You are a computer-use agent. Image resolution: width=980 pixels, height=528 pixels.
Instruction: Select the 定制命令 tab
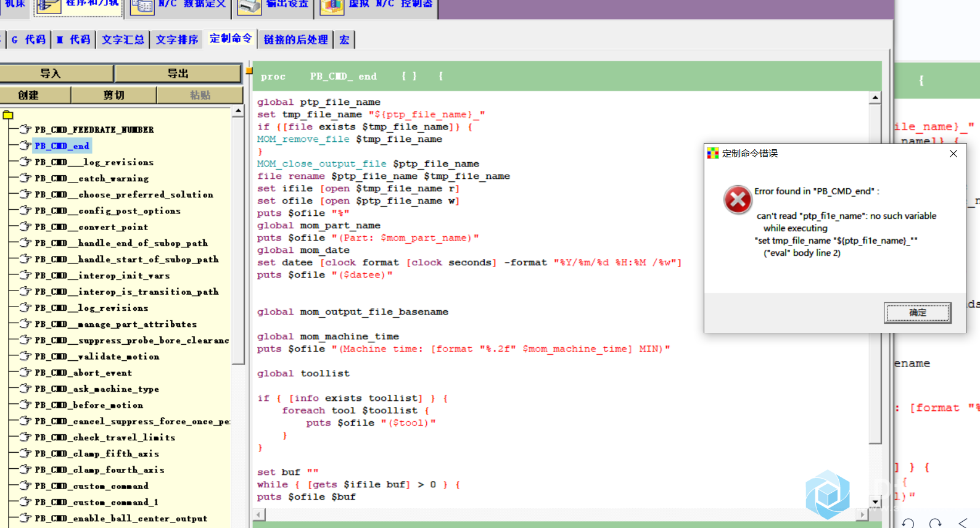pos(231,38)
